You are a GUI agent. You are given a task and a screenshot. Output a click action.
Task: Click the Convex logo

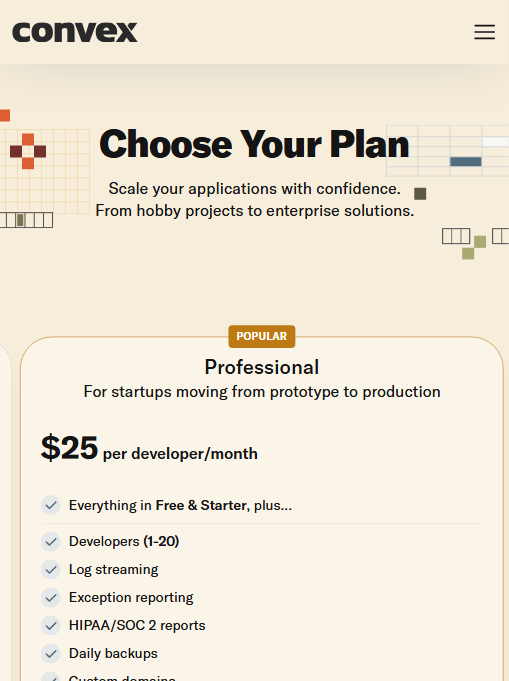[75, 32]
